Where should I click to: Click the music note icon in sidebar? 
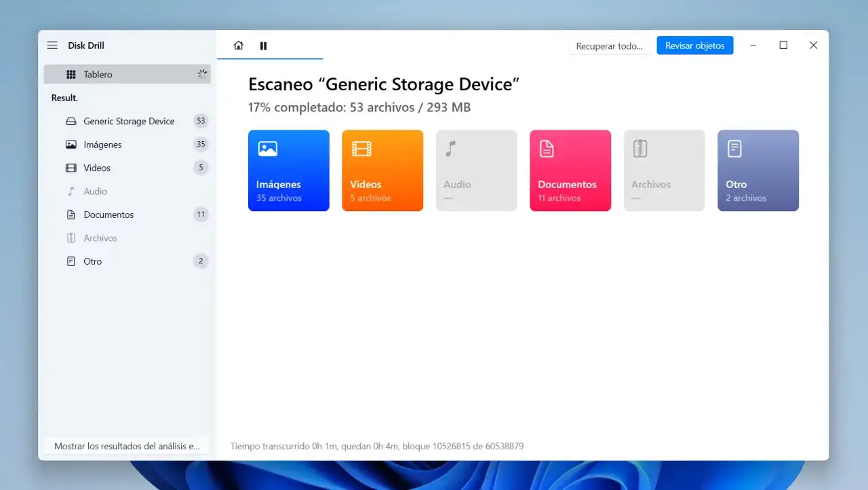click(71, 191)
